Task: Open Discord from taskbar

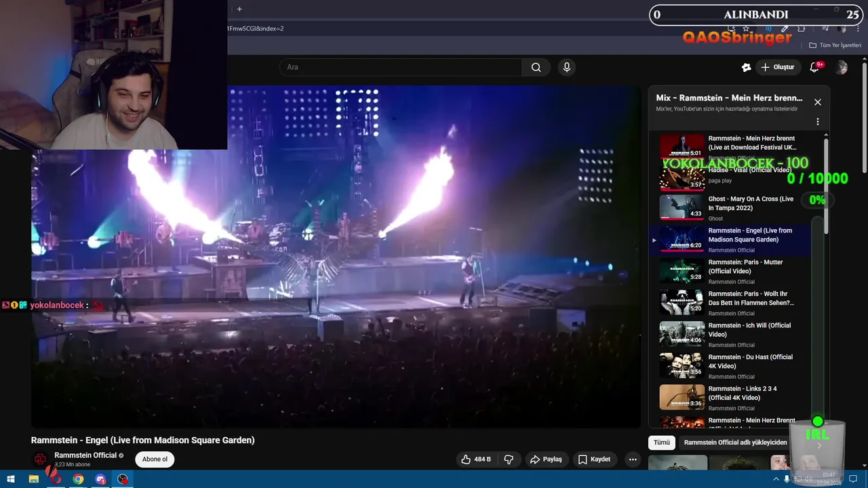Action: point(100,479)
